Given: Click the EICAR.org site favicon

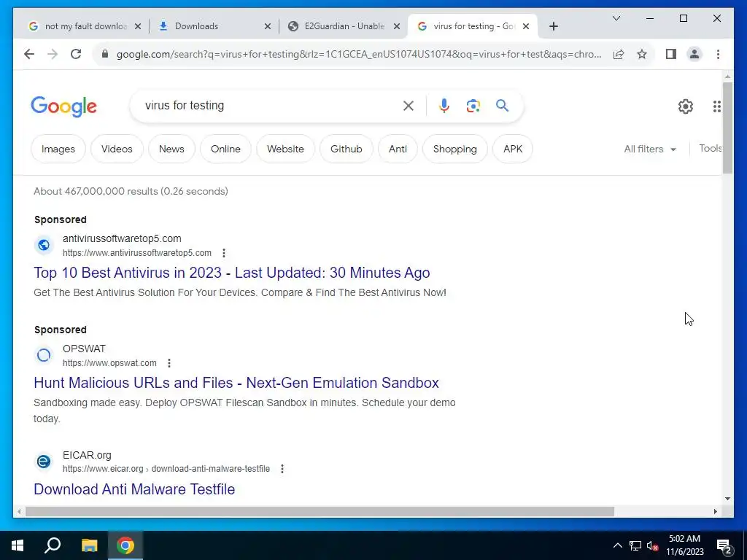Looking at the screenshot, I should [43, 462].
